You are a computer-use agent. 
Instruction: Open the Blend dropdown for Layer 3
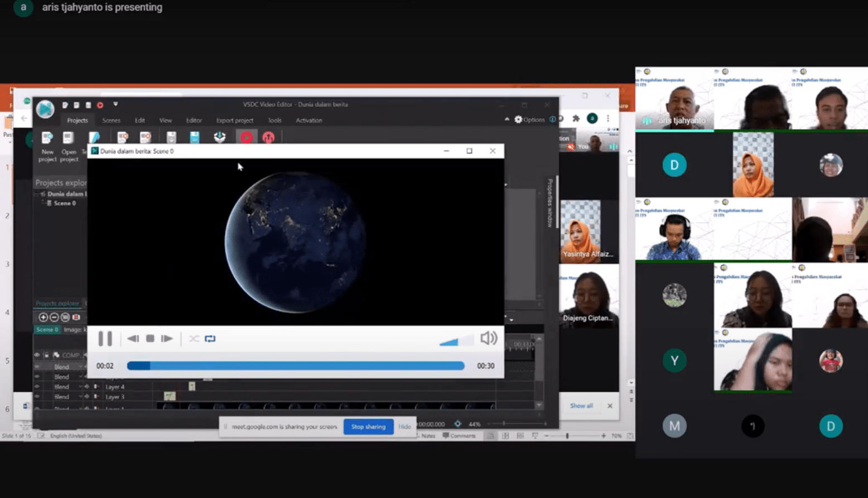pos(80,397)
